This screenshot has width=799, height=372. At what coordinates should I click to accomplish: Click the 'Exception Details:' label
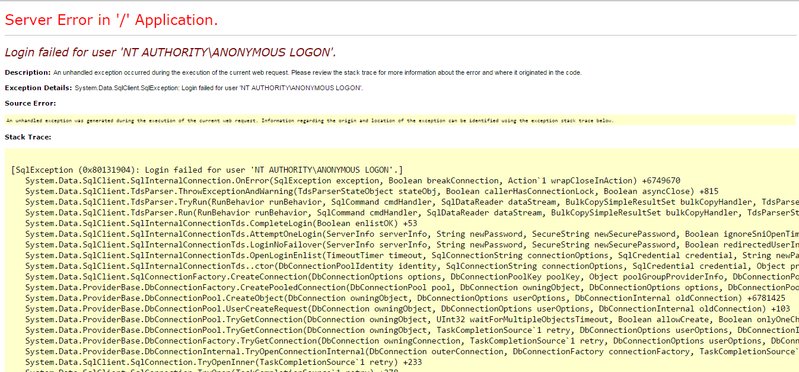pyautogui.click(x=38, y=88)
